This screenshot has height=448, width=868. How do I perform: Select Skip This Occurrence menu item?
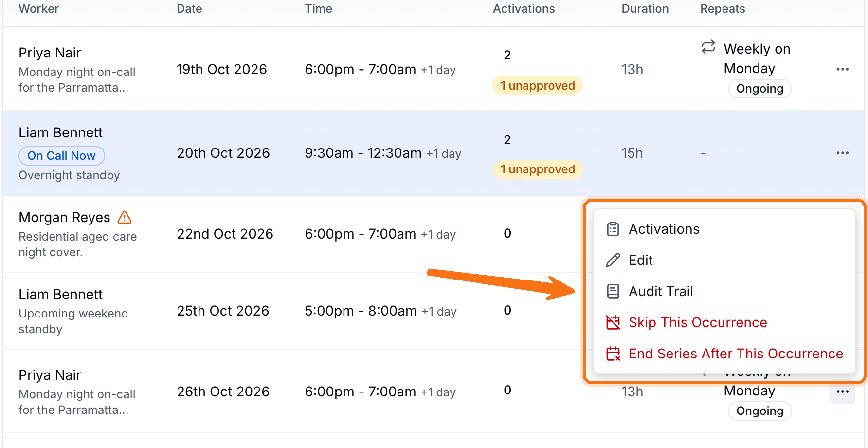(x=724, y=322)
